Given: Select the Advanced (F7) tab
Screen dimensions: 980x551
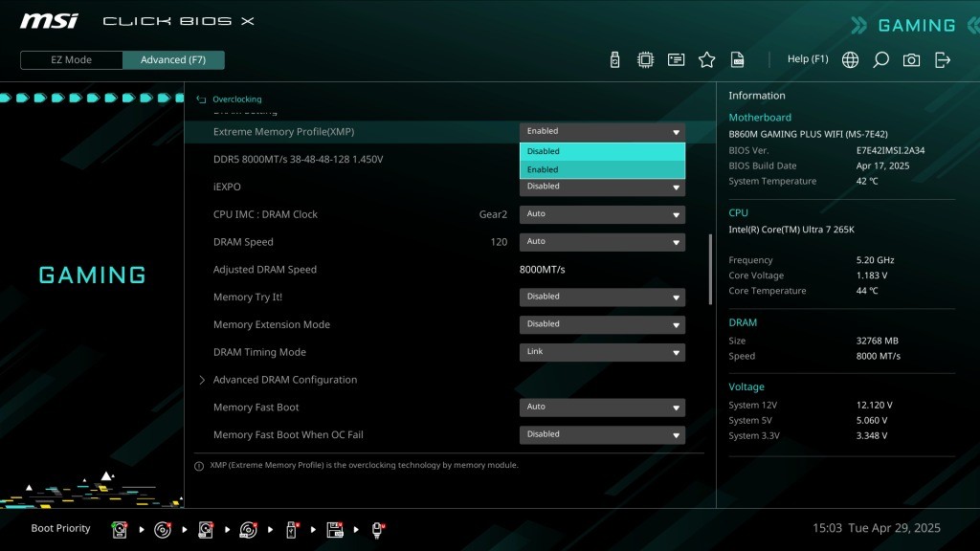Looking at the screenshot, I should tap(173, 60).
